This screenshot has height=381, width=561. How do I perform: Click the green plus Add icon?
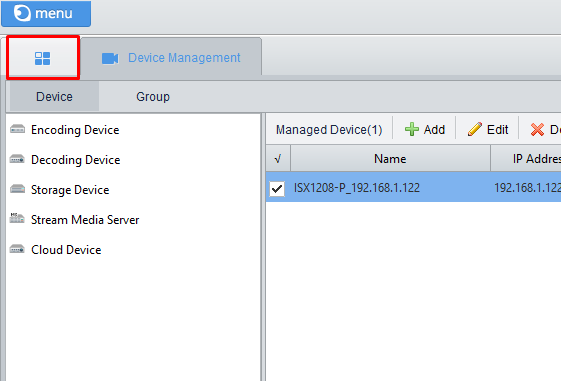pos(412,129)
